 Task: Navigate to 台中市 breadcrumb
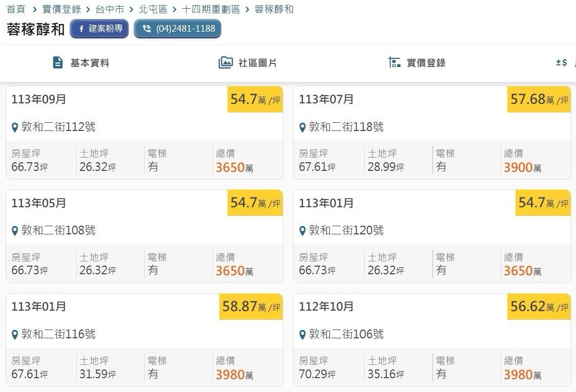click(109, 9)
